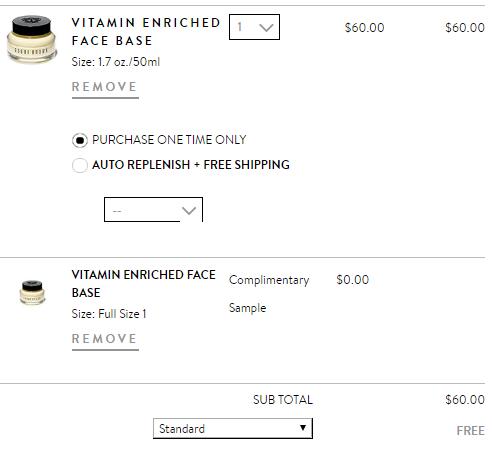Open Vitamin Enriched Face Base product title link
Viewport: 492px width, 452px height.
click(x=146, y=32)
